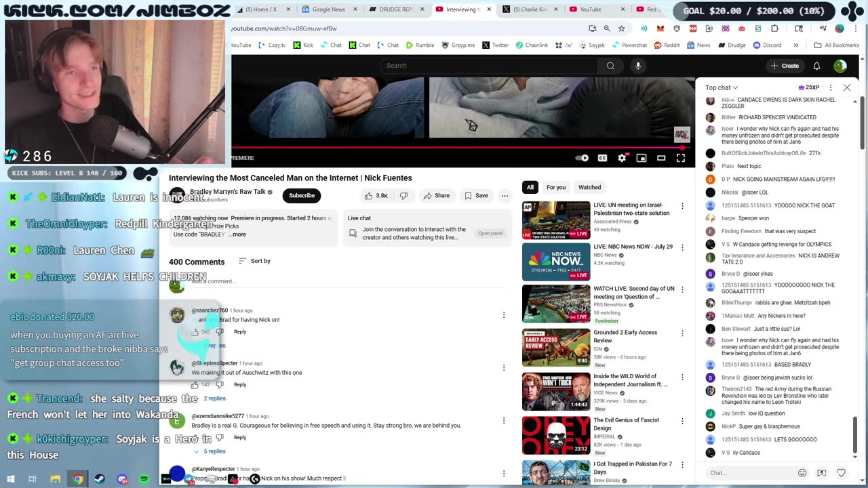The width and height of the screenshot is (868, 488).
Task: Switch player to theater mode
Action: point(661,158)
